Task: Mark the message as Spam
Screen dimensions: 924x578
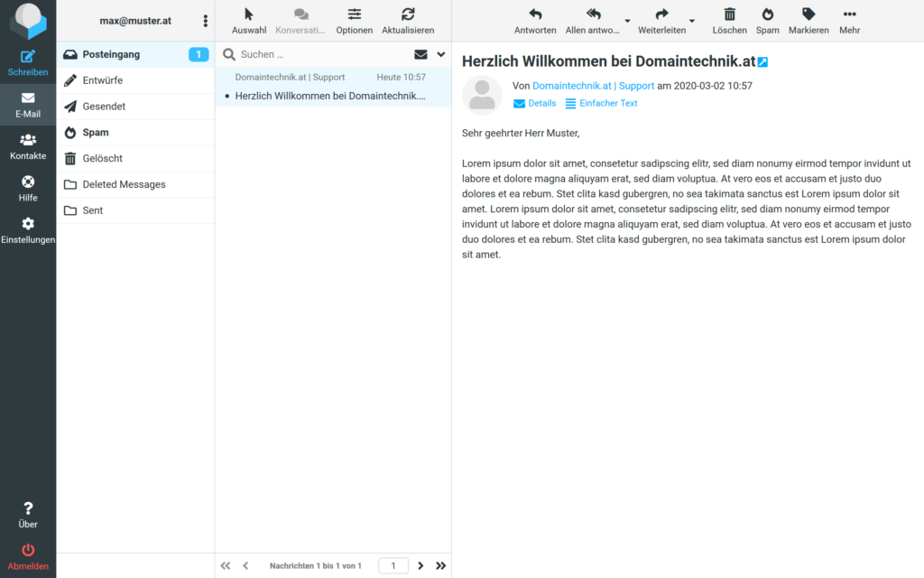Action: pyautogui.click(x=767, y=14)
